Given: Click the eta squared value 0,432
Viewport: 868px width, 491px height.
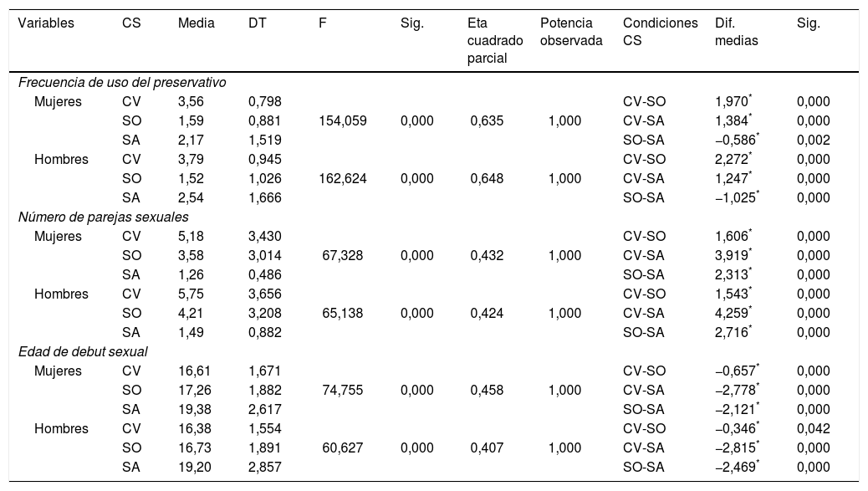Looking at the screenshot, I should 487,255.
